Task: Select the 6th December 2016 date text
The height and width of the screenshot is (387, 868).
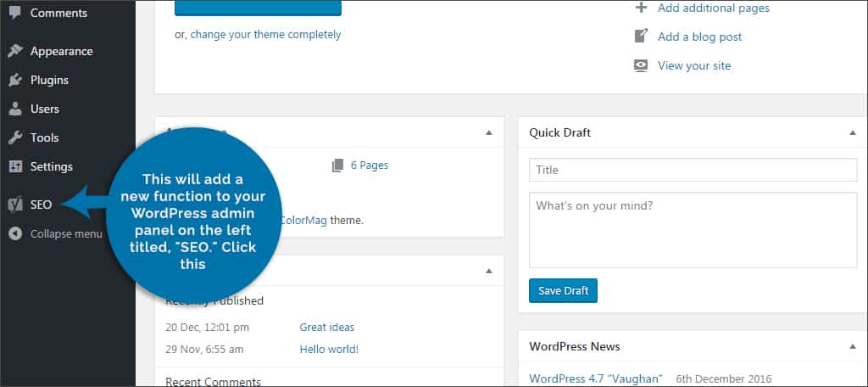Action: [724, 379]
